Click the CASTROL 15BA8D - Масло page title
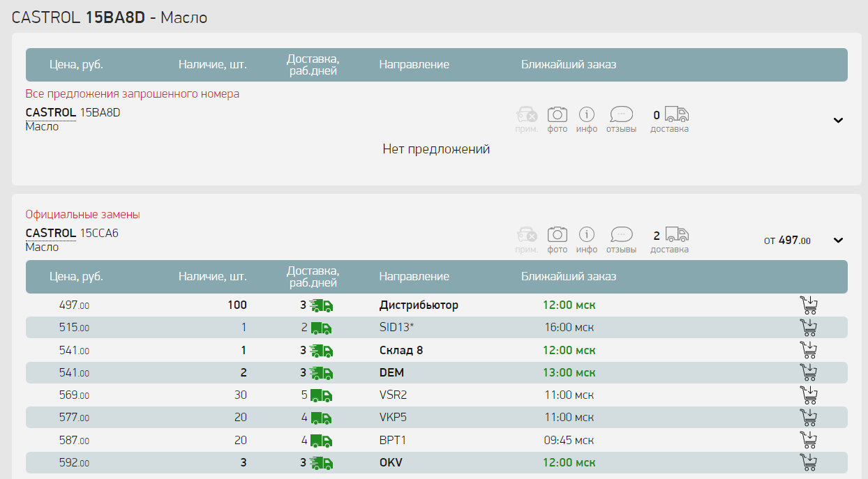Image resolution: width=868 pixels, height=479 pixels. 110,17
